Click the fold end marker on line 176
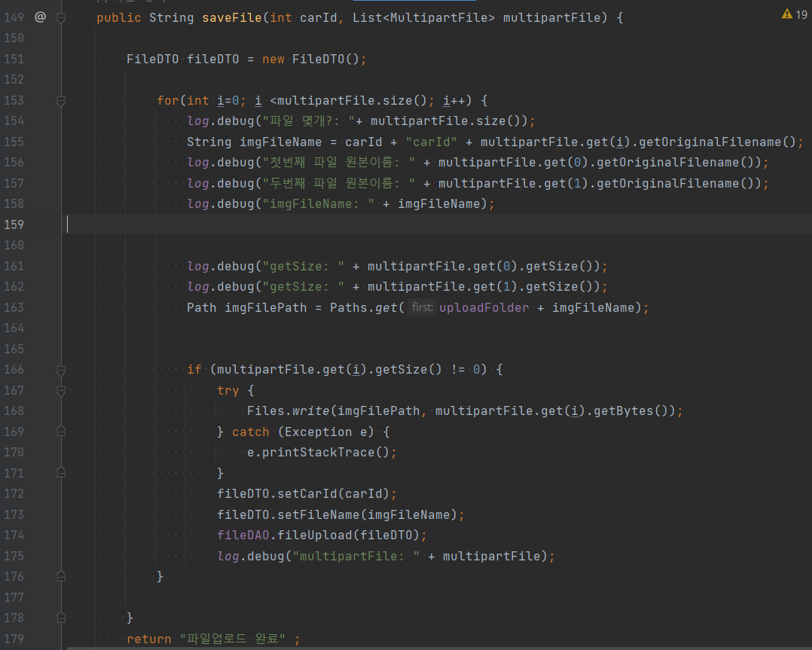Screen dimensions: 812x650 [61, 576]
